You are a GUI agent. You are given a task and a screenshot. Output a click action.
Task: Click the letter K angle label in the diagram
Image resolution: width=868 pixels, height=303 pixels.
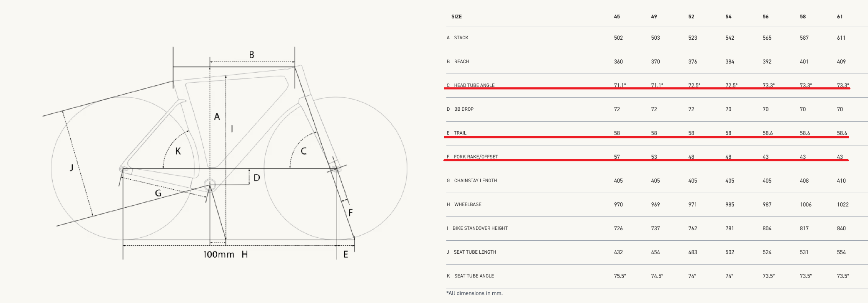pyautogui.click(x=178, y=151)
